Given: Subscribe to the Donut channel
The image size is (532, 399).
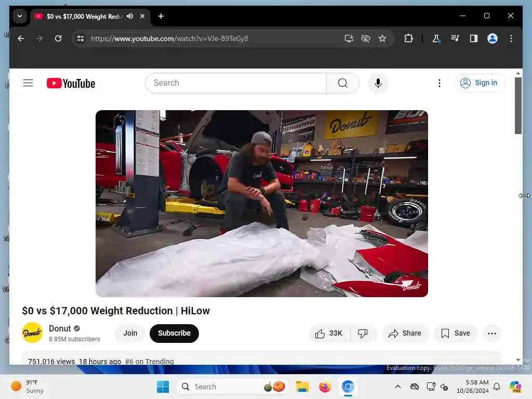Looking at the screenshot, I should [174, 333].
